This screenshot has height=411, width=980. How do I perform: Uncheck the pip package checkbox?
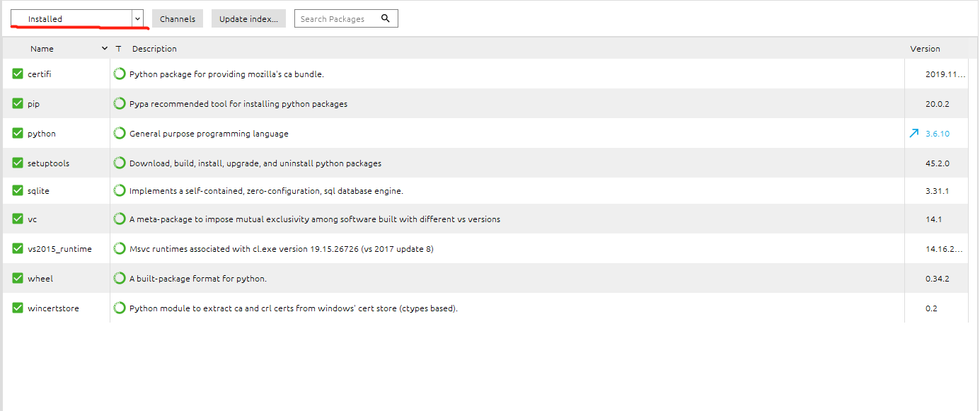click(18, 103)
